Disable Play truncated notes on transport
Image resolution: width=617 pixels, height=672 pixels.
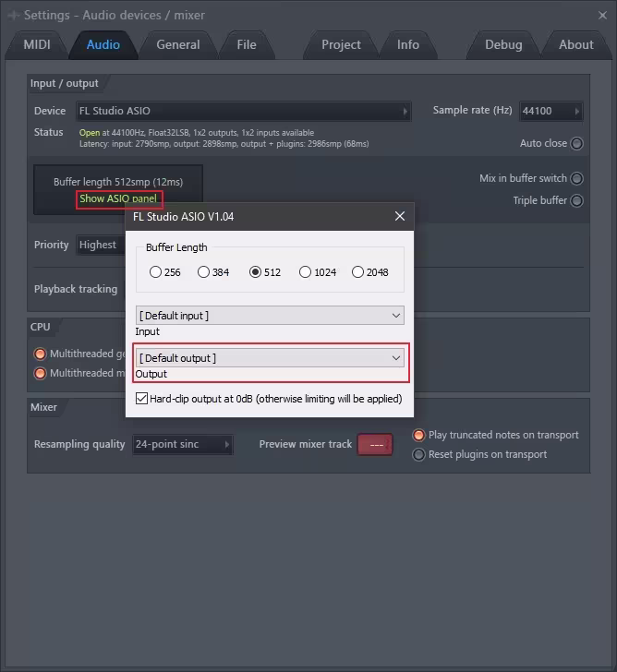click(x=418, y=435)
